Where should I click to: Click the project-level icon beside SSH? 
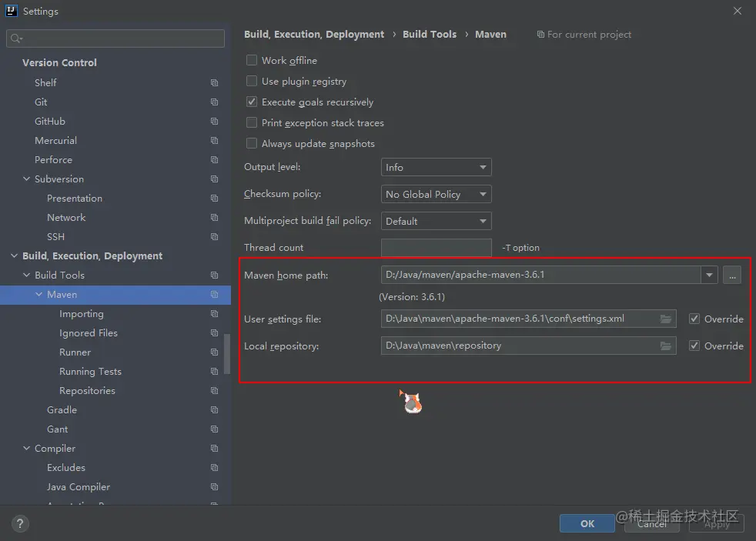[x=215, y=237]
